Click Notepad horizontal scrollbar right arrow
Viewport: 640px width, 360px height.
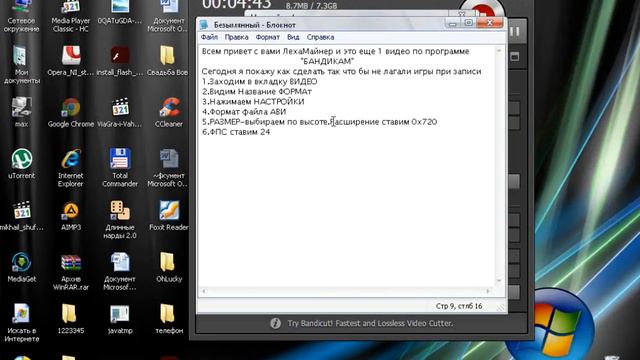coord(488,291)
